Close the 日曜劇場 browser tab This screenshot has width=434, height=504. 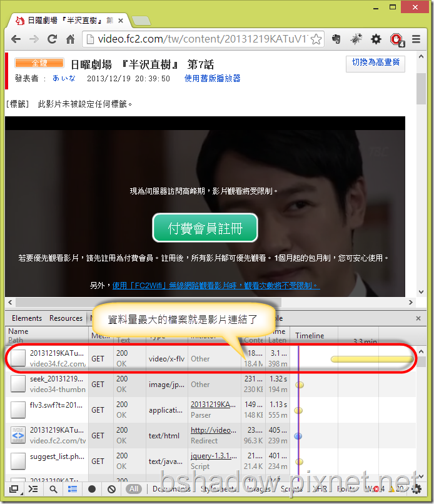click(121, 21)
